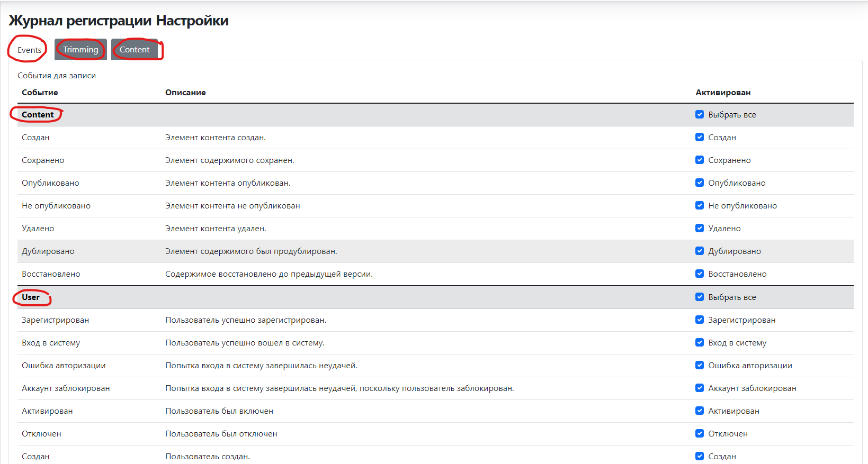Click description 'Элемент контента опубликован.'

[228, 183]
